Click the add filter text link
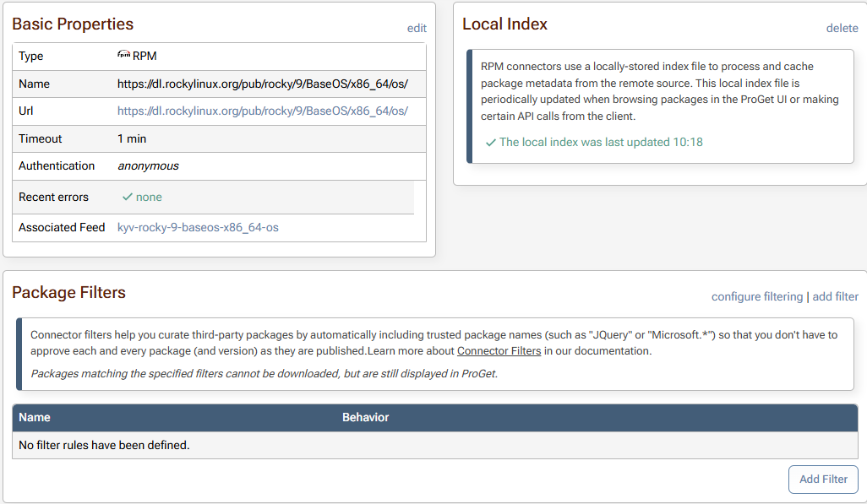This screenshot has height=504, width=867. pos(835,296)
